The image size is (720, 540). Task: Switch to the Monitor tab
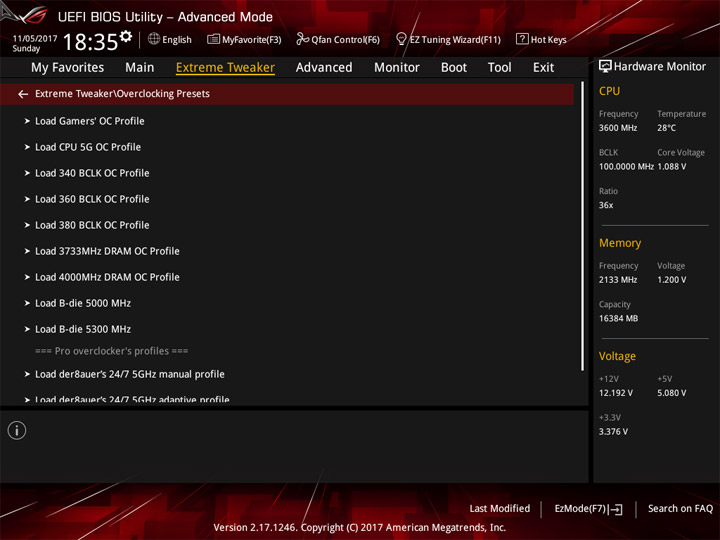(x=397, y=68)
